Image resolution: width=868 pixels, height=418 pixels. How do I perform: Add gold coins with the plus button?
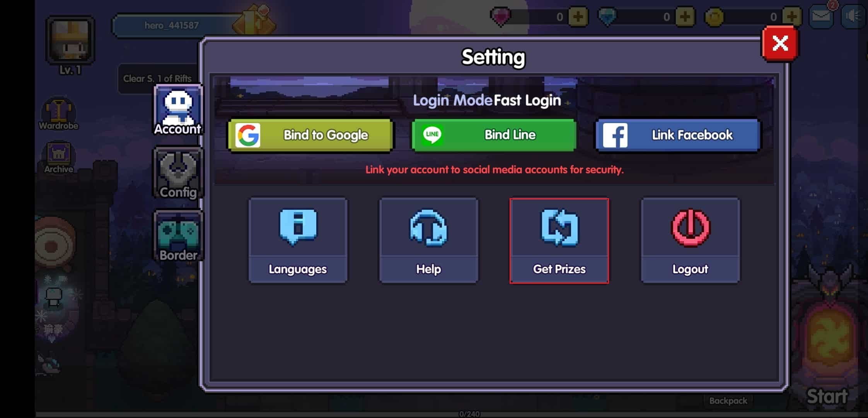point(792,17)
